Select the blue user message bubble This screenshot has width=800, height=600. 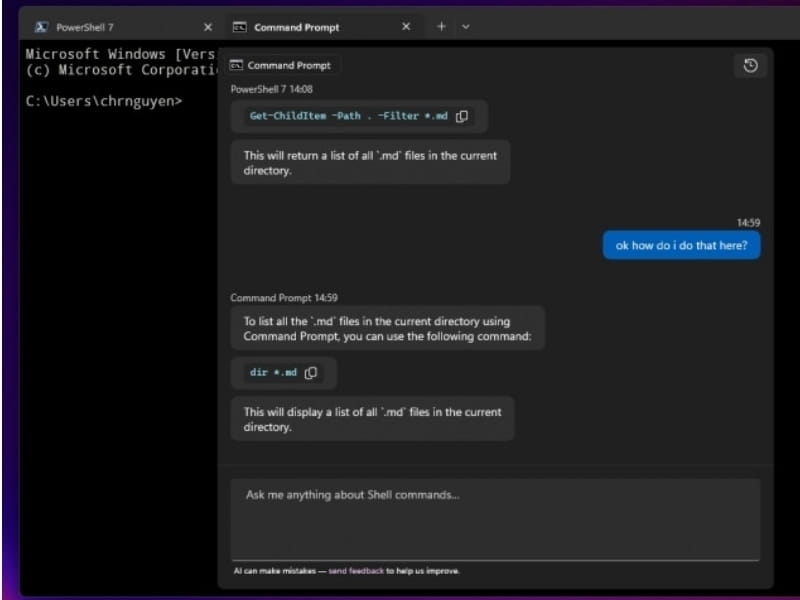coord(681,245)
